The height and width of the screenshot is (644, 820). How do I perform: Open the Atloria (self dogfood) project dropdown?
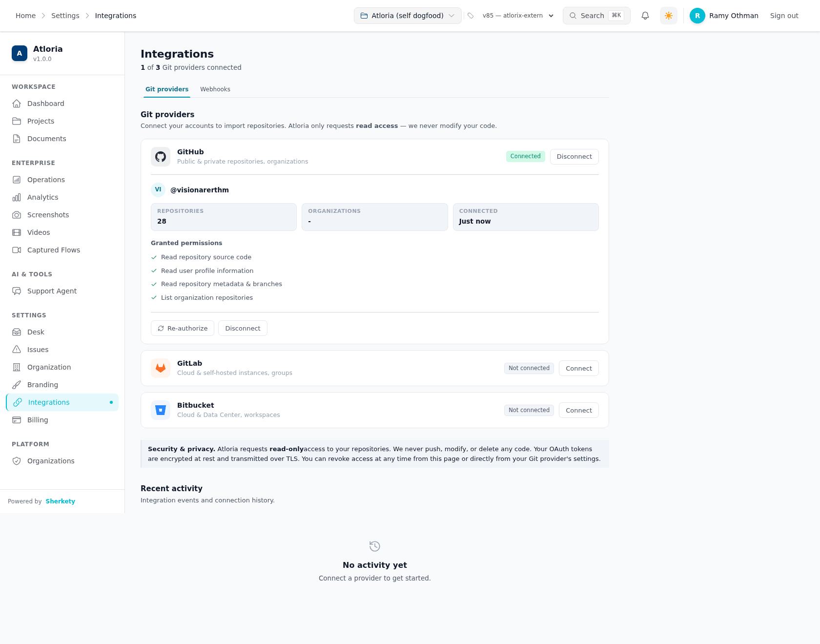click(408, 16)
